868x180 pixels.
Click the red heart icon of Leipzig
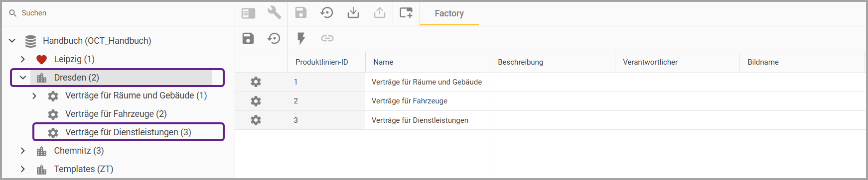point(41,60)
